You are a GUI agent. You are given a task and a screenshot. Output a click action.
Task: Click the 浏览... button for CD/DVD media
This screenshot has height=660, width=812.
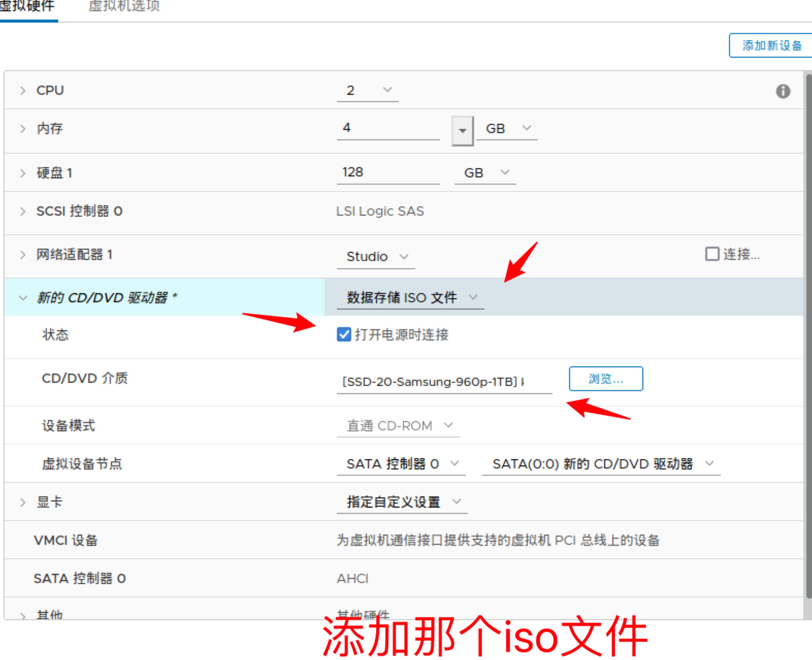[x=606, y=379]
